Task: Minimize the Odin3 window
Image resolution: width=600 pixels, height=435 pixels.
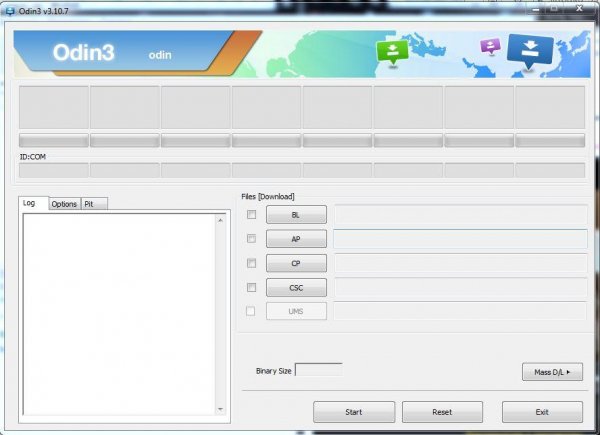Action: tap(536, 10)
